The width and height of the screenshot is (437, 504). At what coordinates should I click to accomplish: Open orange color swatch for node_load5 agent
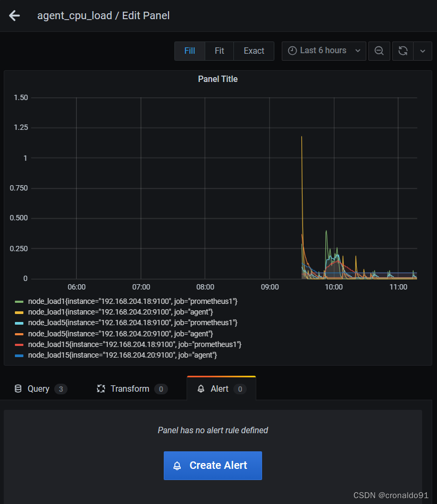click(x=19, y=334)
